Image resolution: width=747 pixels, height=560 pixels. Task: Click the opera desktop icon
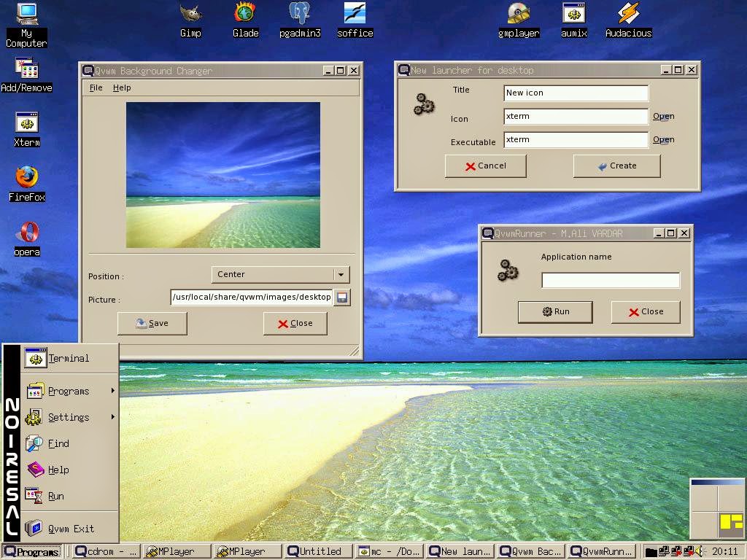[x=27, y=233]
